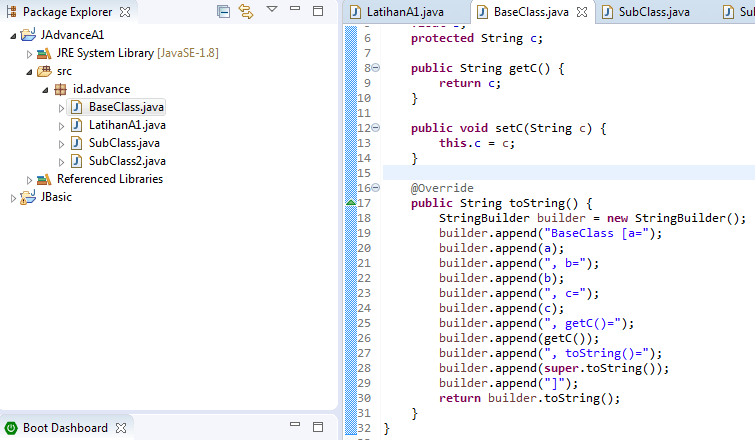Screen dimensions: 755x440
Task: Expand the JRE System Library node
Action: 29,54
